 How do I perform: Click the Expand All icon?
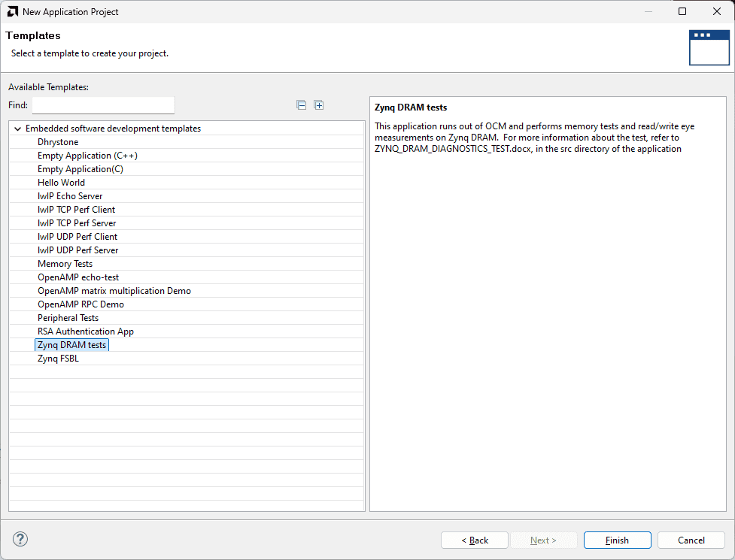[x=319, y=105]
